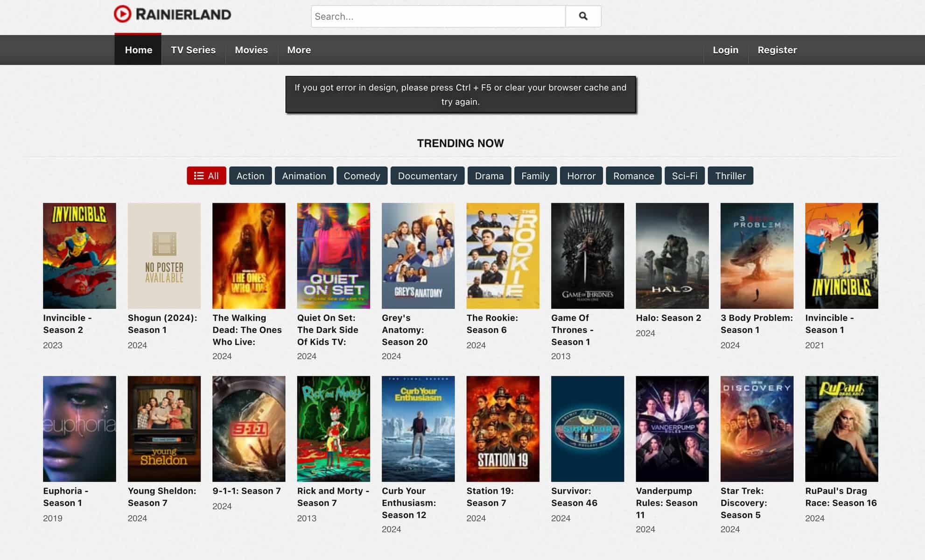925x560 pixels.
Task: Filter trending by Thriller
Action: [730, 176]
